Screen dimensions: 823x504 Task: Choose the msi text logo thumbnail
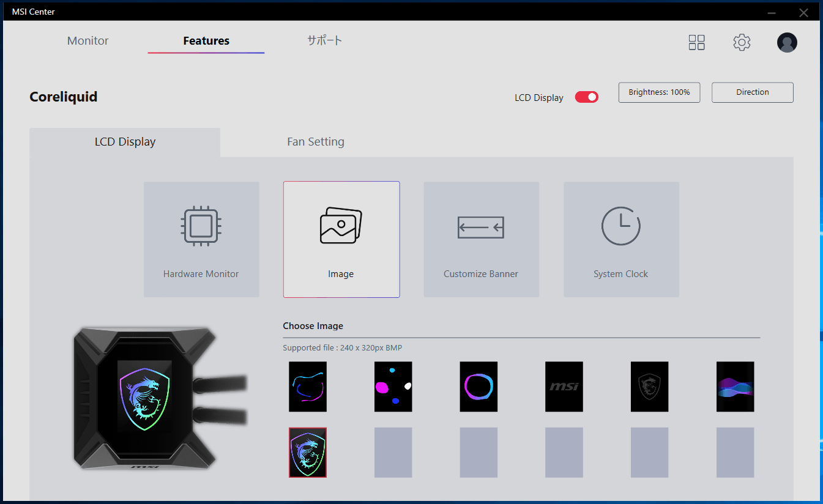pyautogui.click(x=564, y=387)
